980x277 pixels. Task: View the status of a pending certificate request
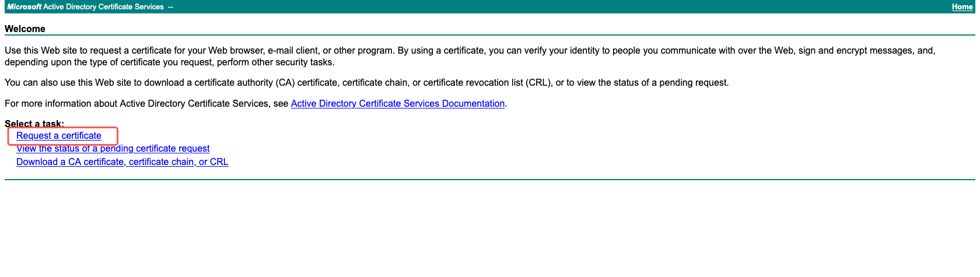coord(113,149)
